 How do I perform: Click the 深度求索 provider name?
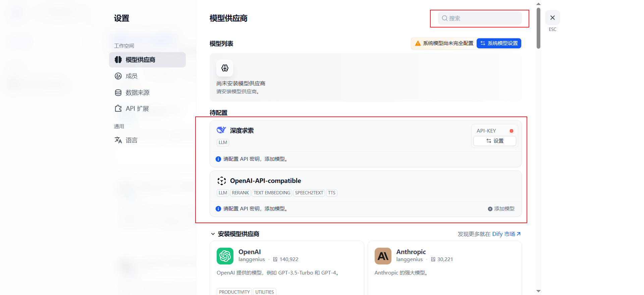click(x=242, y=131)
